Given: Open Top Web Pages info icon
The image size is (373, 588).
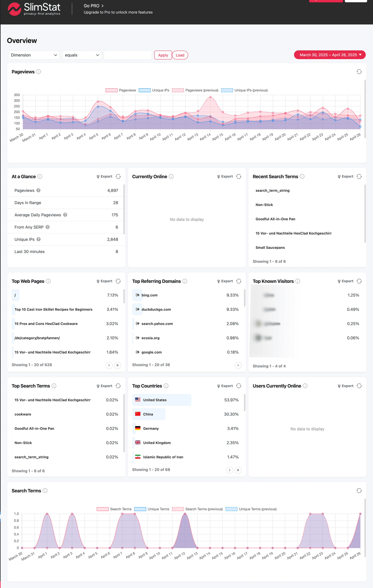Looking at the screenshot, I should (x=48, y=281).
